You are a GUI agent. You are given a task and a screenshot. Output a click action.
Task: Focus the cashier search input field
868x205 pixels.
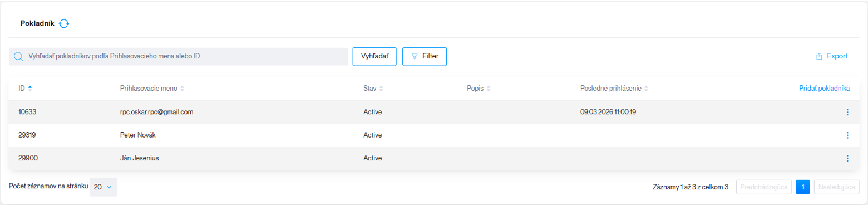[179, 57]
